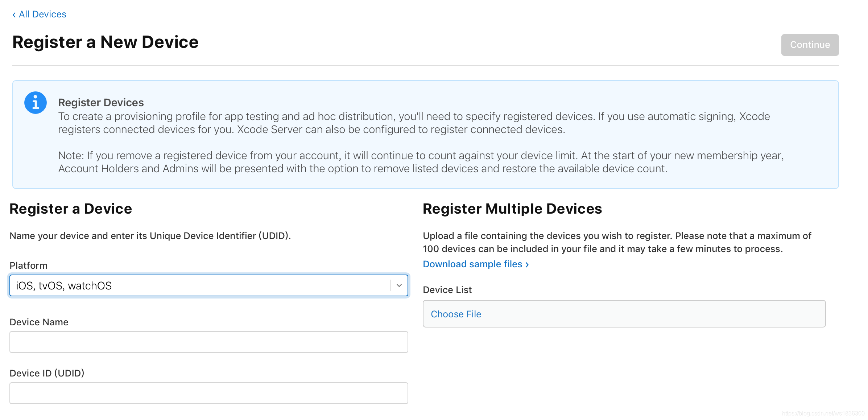The image size is (868, 420).
Task: Click the Register Multiple Devices heading
Action: tap(512, 209)
